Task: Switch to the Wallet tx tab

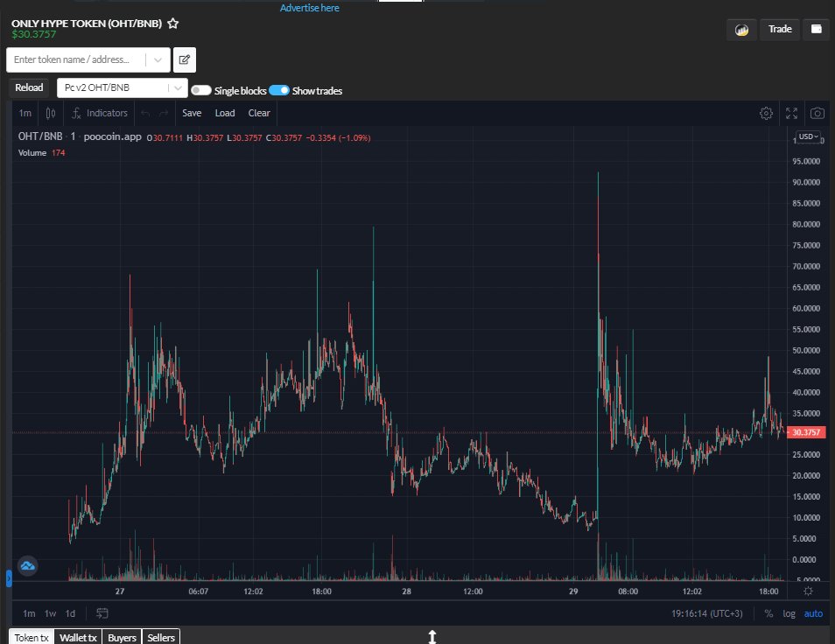Action: (x=78, y=638)
